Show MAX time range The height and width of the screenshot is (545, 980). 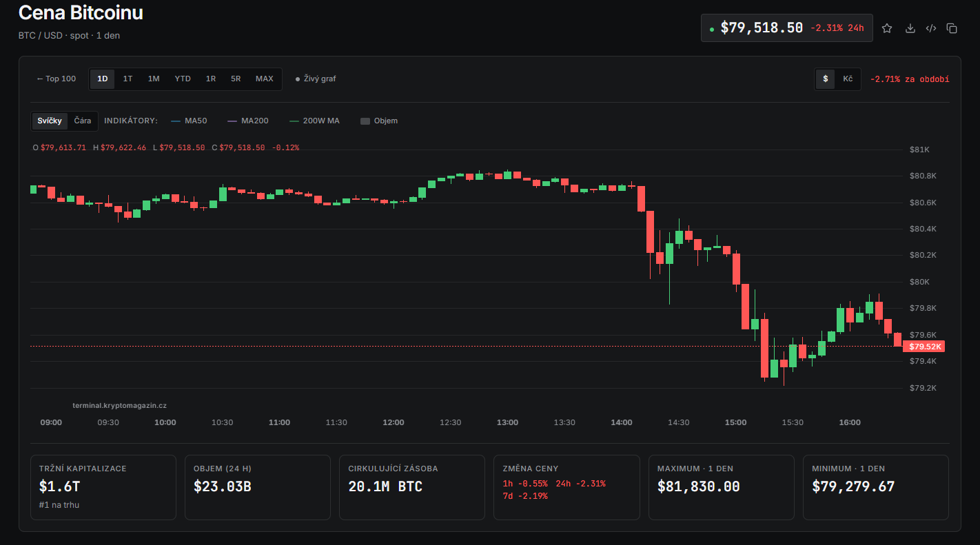(265, 79)
